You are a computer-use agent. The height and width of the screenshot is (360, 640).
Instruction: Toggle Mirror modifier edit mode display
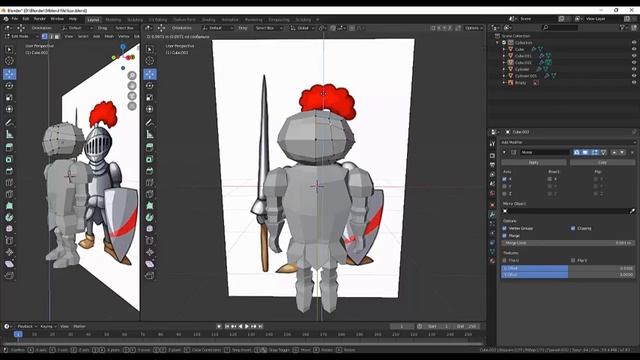[x=595, y=152]
